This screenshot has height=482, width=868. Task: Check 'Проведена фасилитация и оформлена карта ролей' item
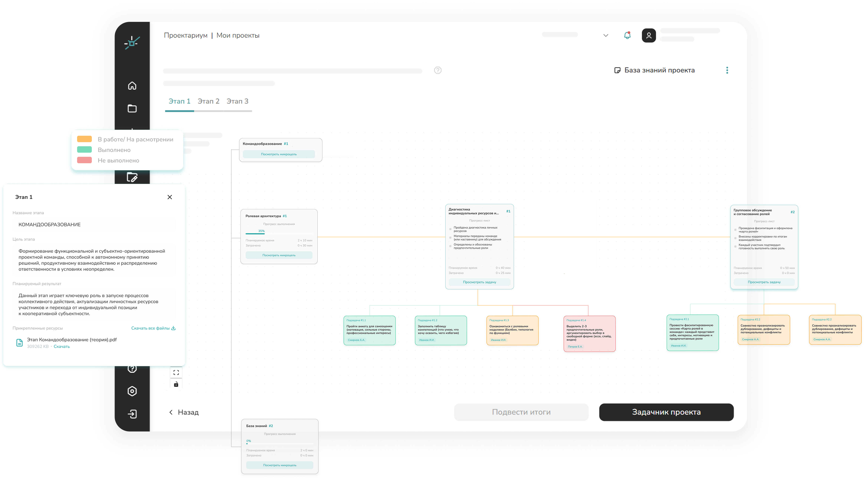pos(735,230)
